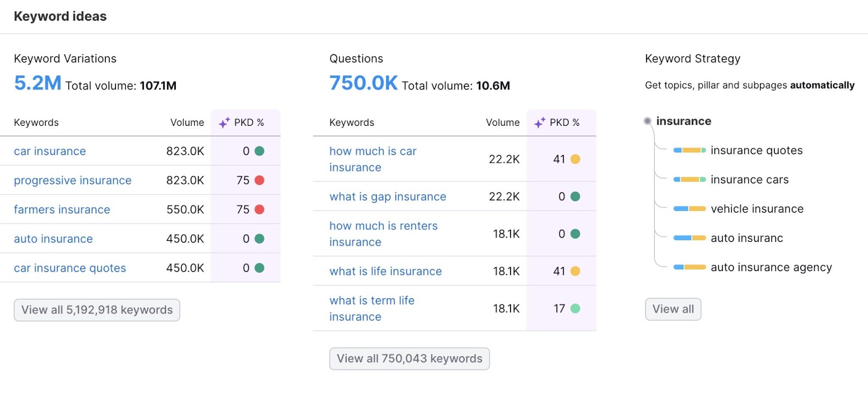The width and height of the screenshot is (868, 397).
Task: Click green difficulty dot for what is gap insurance
Action: (x=575, y=197)
